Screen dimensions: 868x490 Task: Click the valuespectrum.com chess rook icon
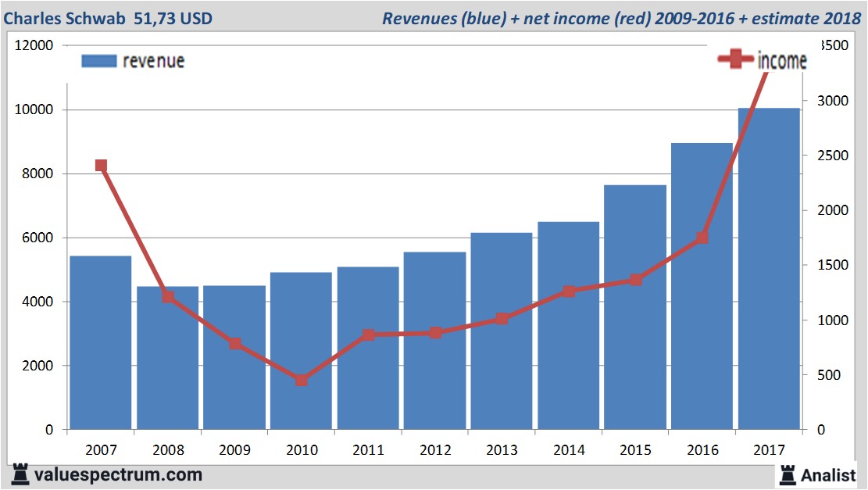pyautogui.click(x=20, y=474)
